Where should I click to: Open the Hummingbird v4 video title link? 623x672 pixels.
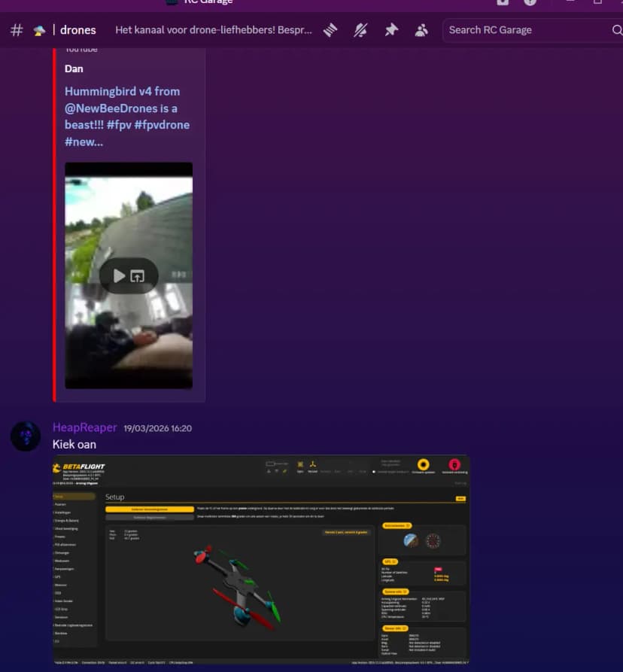[127, 116]
